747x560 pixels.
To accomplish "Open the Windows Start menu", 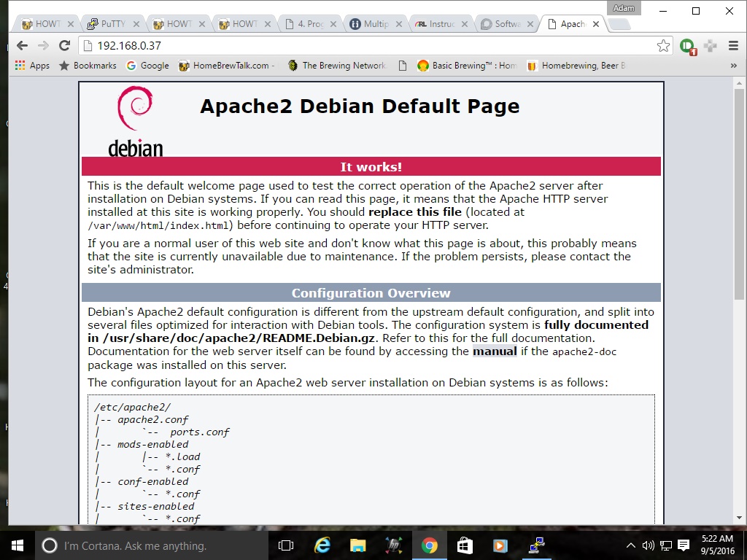I will pyautogui.click(x=18, y=545).
